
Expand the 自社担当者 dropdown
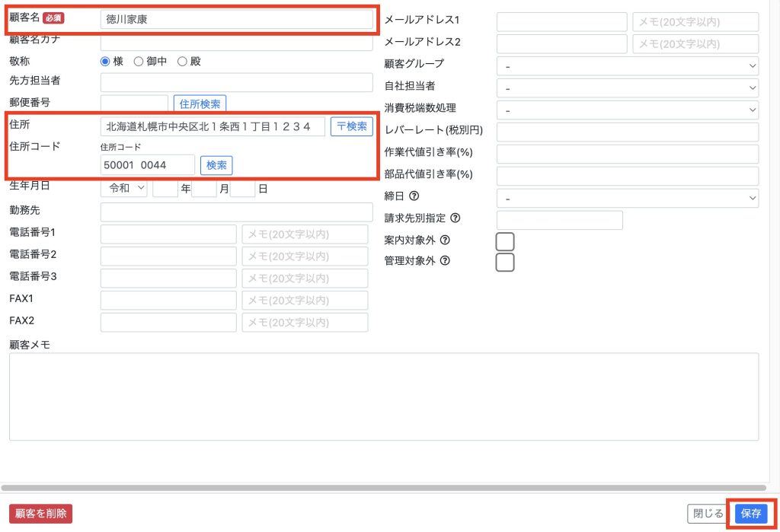tap(627, 88)
